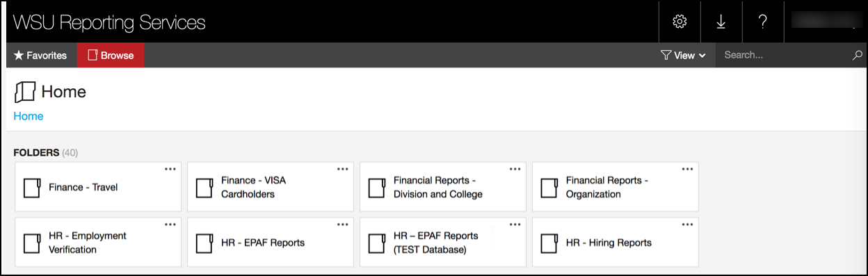Click the Home folder icon beside title
Screen dimensions: 868x276
coord(25,92)
